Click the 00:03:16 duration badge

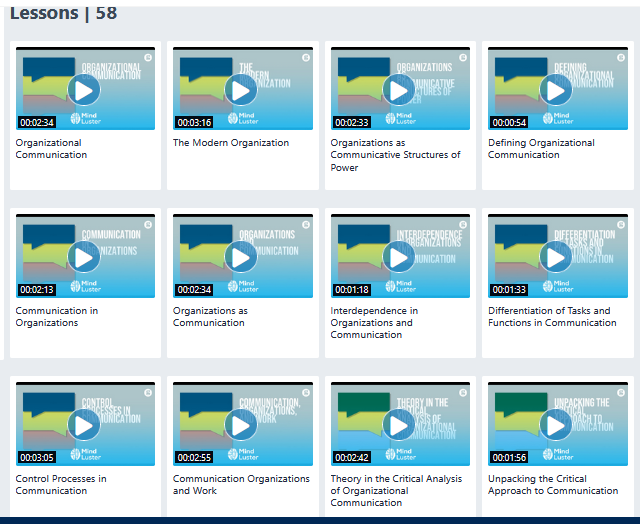(x=195, y=122)
